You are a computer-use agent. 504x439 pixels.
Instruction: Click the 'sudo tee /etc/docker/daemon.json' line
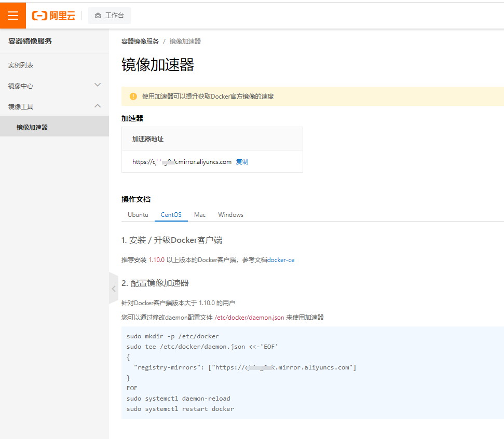[x=202, y=347]
